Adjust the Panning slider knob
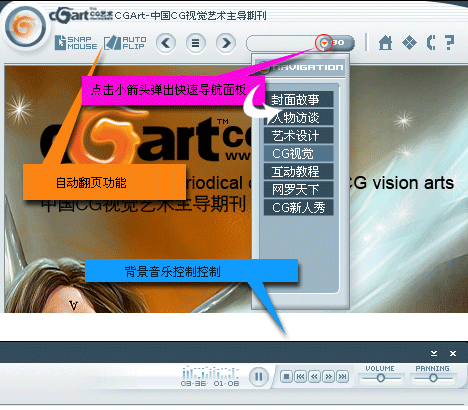Screen dimensions: 468x410 [433, 378]
